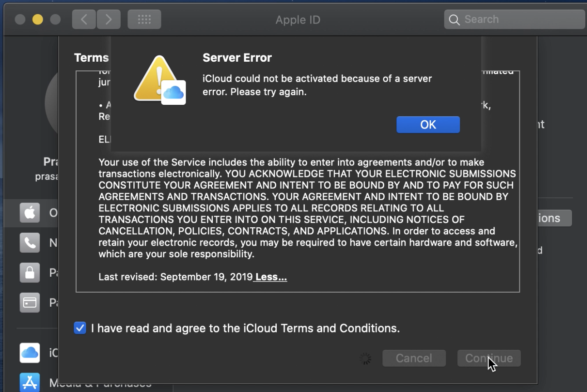Collapse terms using the Less... link

(271, 277)
